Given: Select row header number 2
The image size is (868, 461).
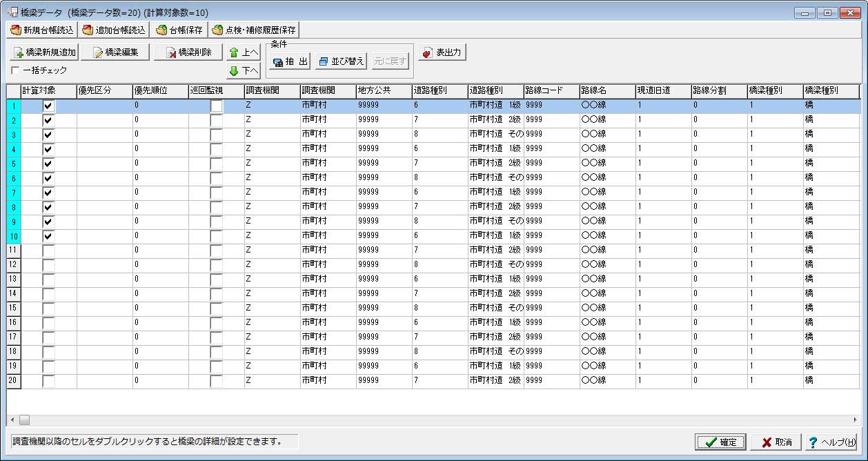Looking at the screenshot, I should click(14, 120).
